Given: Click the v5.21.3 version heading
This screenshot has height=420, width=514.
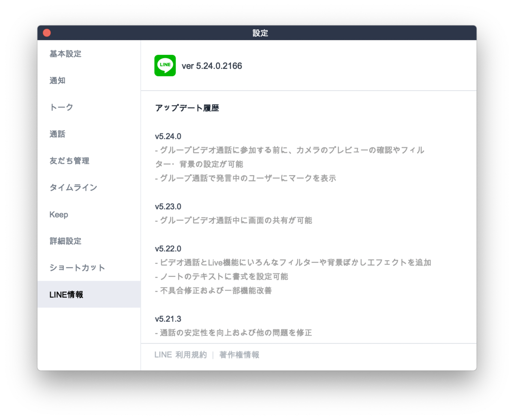Looking at the screenshot, I should [168, 319].
